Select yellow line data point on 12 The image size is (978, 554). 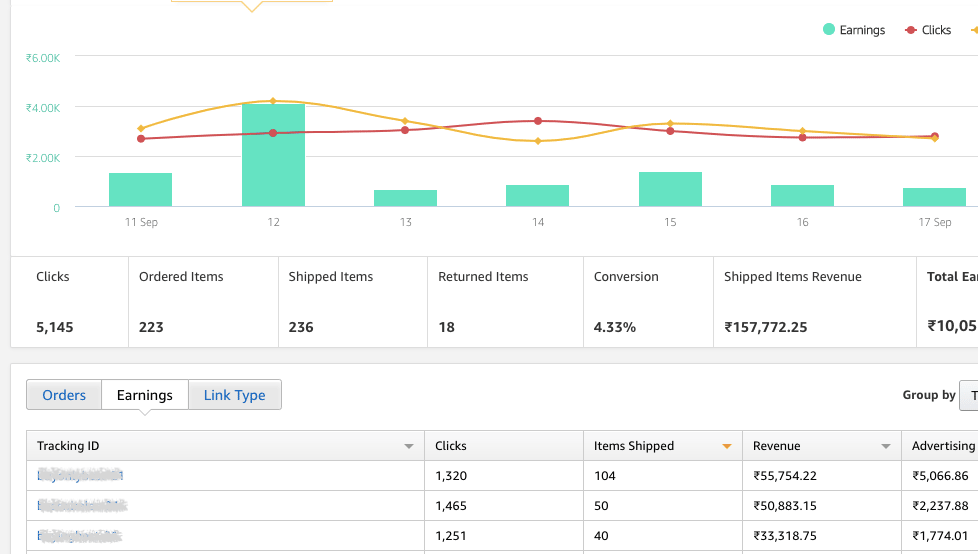point(273,101)
